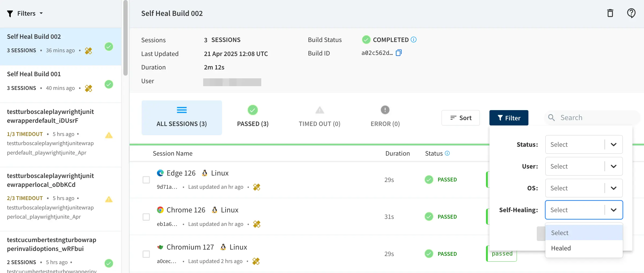Click self-heal bandage icon on Edge 126 session

tap(257, 187)
